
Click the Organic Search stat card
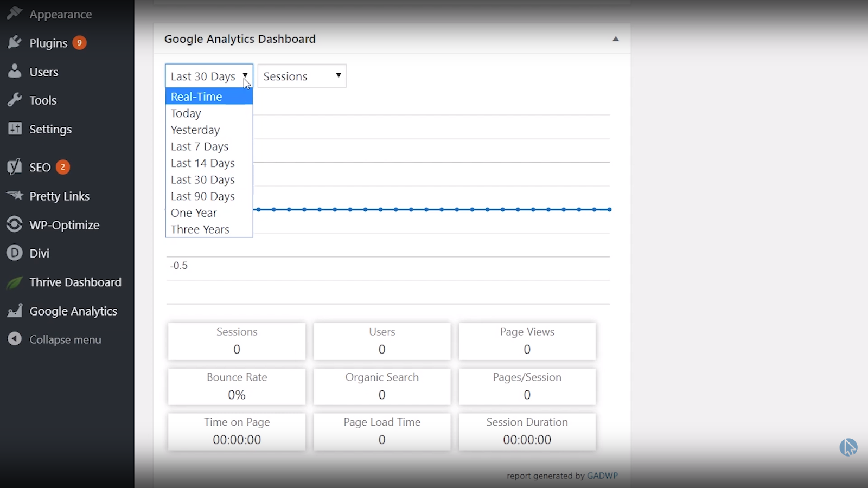382,387
